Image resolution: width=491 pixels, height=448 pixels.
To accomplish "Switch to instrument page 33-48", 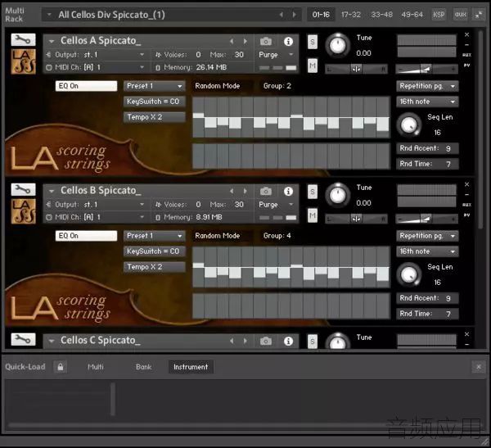I will tap(381, 15).
